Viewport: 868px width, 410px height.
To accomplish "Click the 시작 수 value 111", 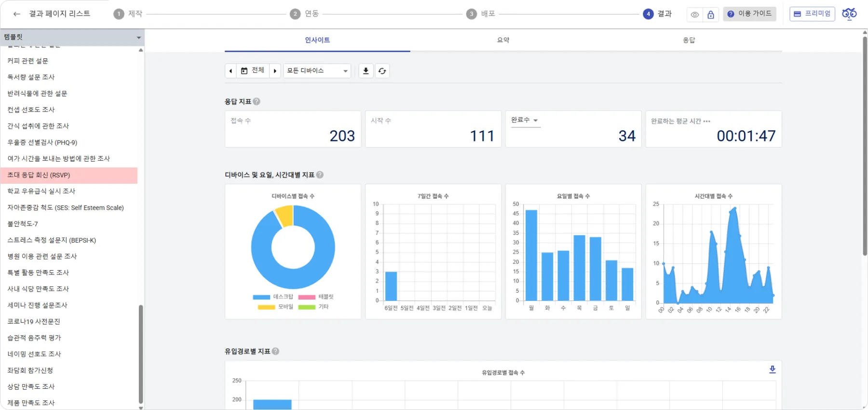I will click(482, 136).
